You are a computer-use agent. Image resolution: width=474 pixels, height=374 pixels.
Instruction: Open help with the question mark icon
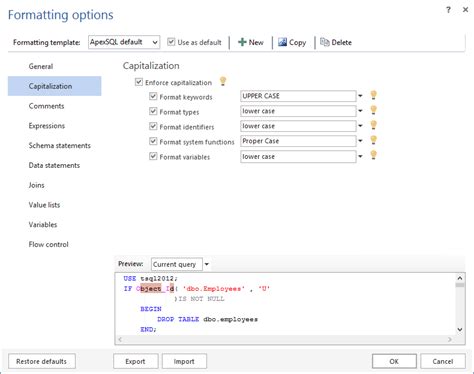(x=448, y=10)
